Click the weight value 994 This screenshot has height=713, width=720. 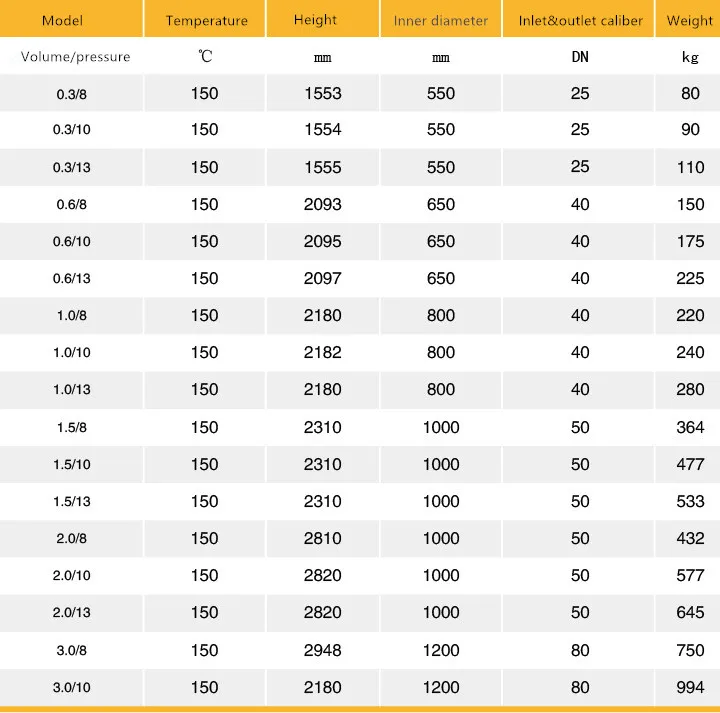pos(690,688)
